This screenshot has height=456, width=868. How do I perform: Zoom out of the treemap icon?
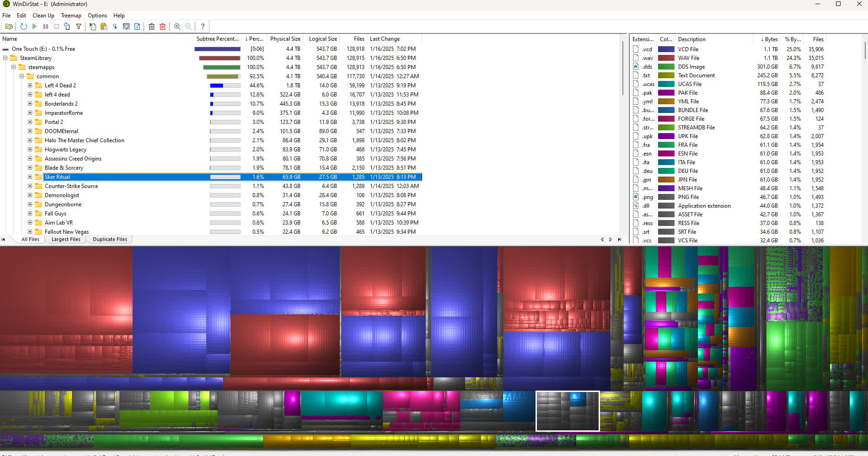click(188, 26)
